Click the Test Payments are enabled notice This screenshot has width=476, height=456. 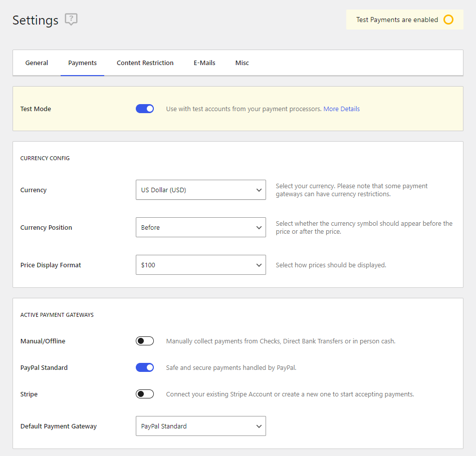click(x=405, y=20)
